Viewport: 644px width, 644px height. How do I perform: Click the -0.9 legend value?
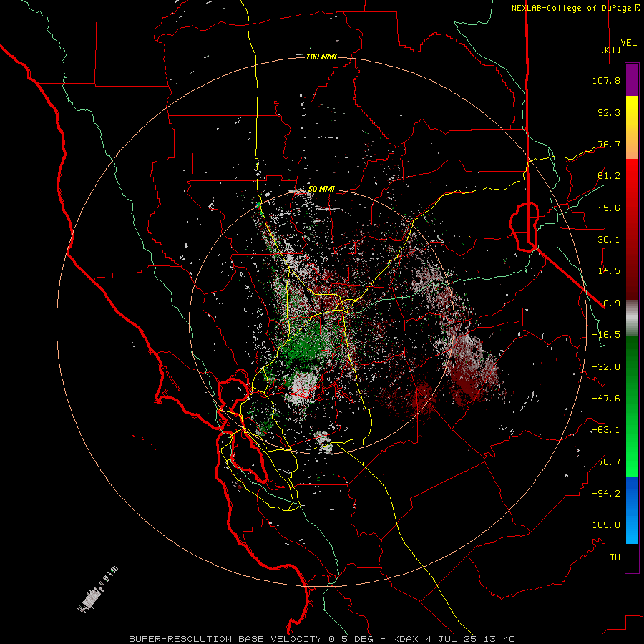click(609, 303)
